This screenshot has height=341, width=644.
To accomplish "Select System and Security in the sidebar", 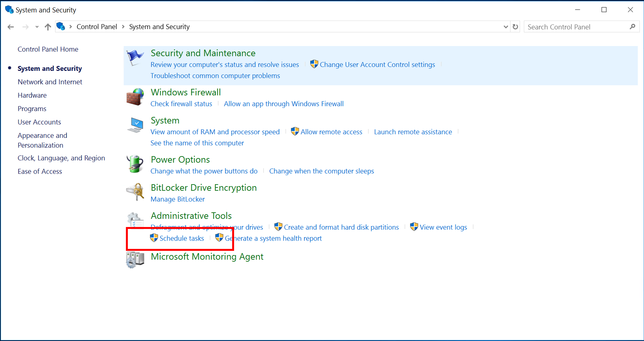I will tap(50, 69).
